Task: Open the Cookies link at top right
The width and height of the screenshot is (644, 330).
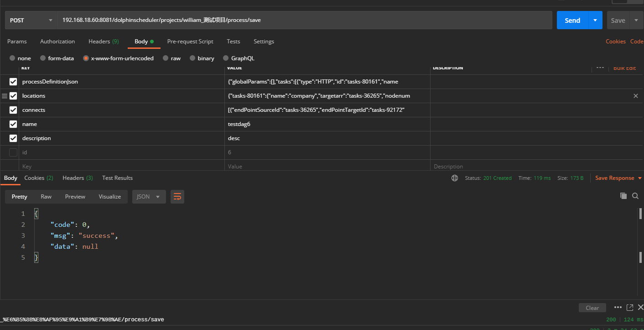Action: tap(616, 42)
